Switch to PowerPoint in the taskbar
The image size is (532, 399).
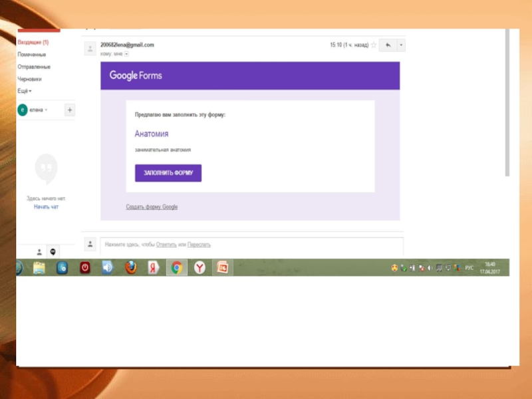click(x=223, y=268)
